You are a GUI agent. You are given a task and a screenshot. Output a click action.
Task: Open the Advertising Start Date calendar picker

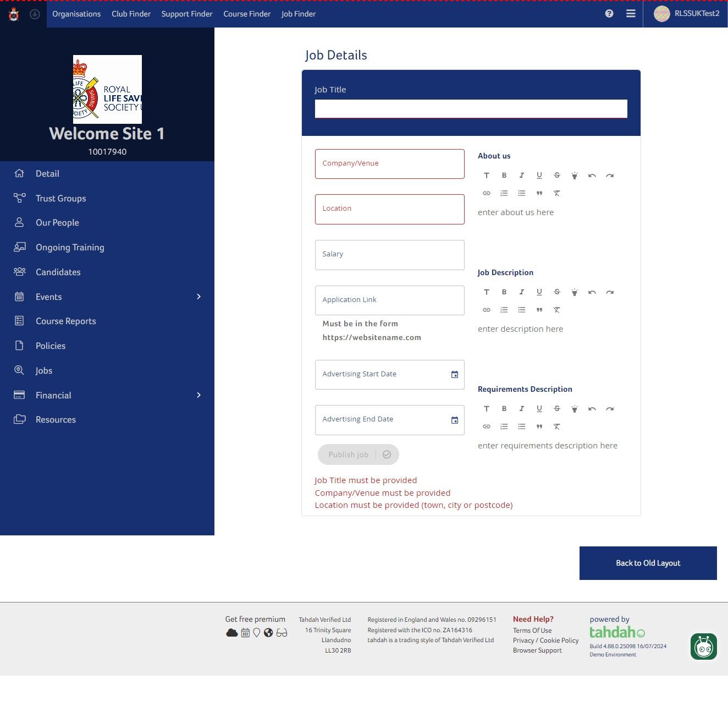coord(455,374)
